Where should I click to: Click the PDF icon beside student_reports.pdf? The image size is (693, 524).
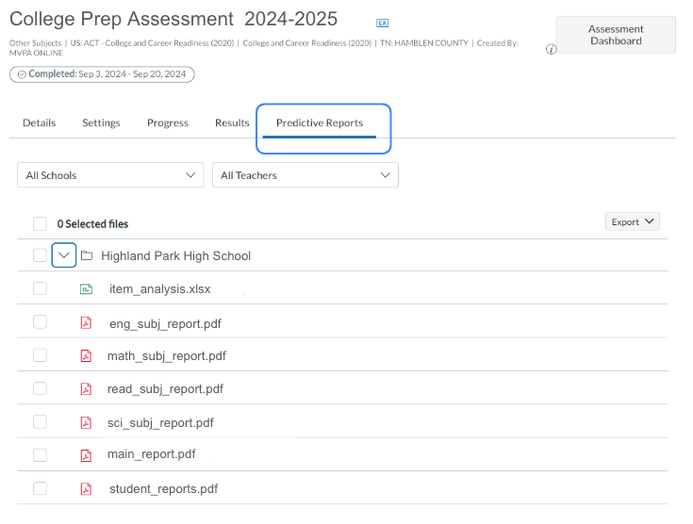[86, 489]
